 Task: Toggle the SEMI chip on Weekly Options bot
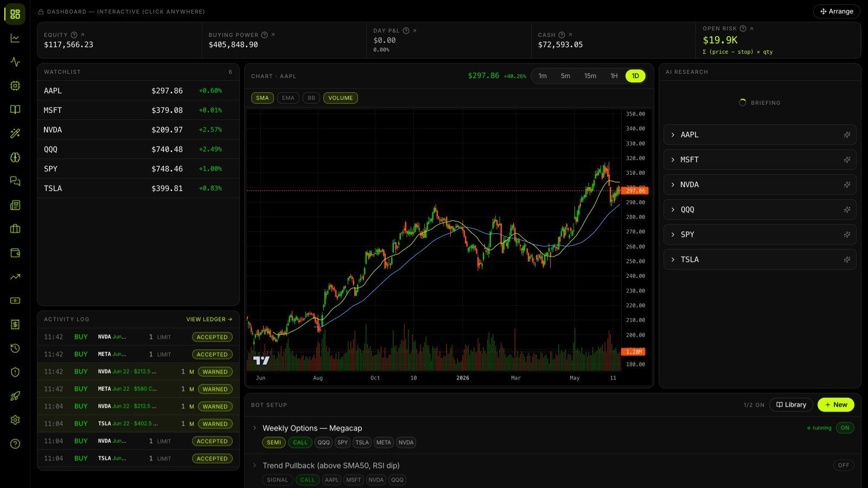pyautogui.click(x=274, y=442)
